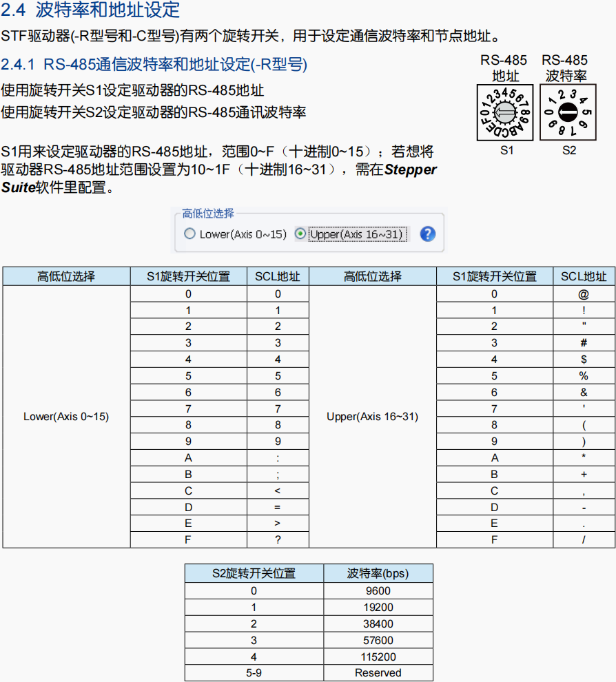Viewport: 616px width, 682px height.
Task: Click the S2 RS-485 baud rate rotary switch
Action: point(568,113)
